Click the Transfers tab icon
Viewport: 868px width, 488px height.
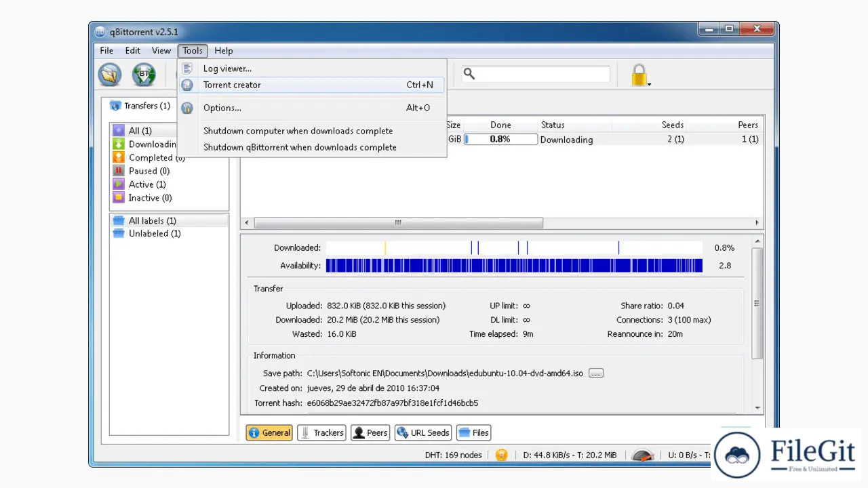pyautogui.click(x=115, y=106)
